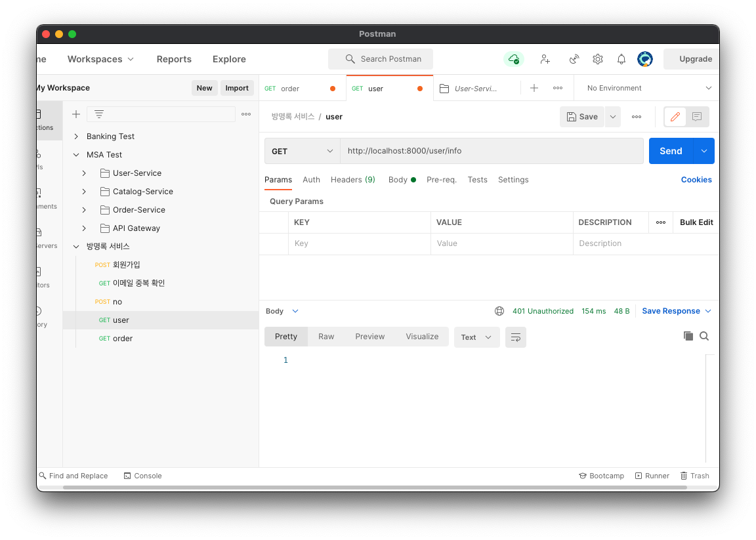This screenshot has height=540, width=756.
Task: Open a new request tab with plus
Action: 534,88
